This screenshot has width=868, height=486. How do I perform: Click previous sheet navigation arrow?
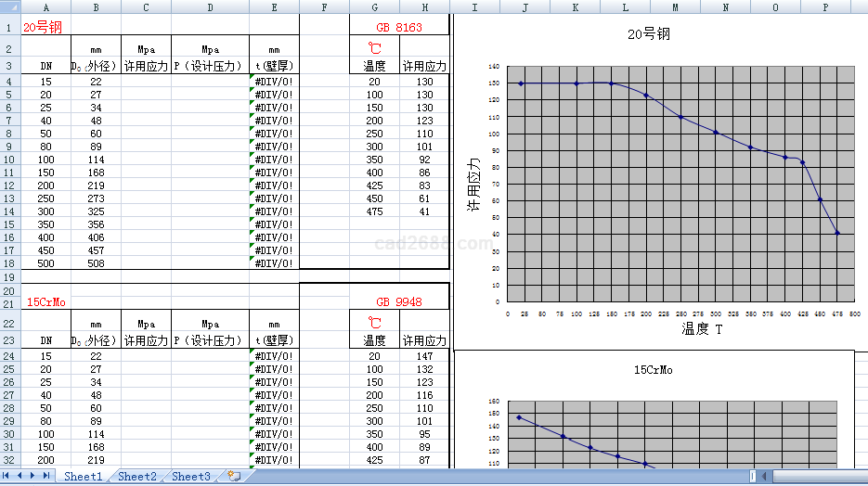tap(20, 476)
